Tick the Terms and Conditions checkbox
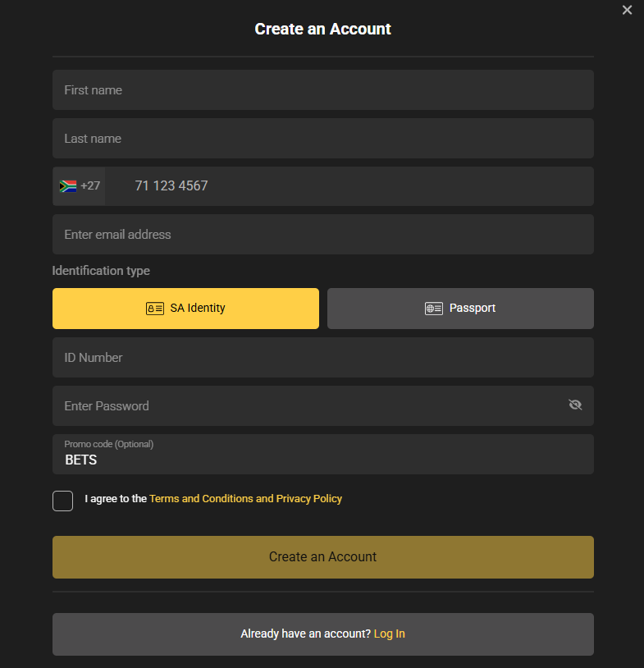The height and width of the screenshot is (668, 644). (63, 501)
